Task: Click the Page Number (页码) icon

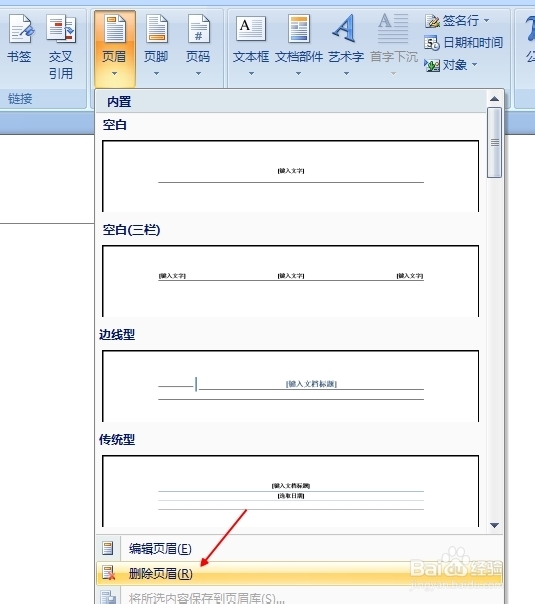Action: (198, 29)
